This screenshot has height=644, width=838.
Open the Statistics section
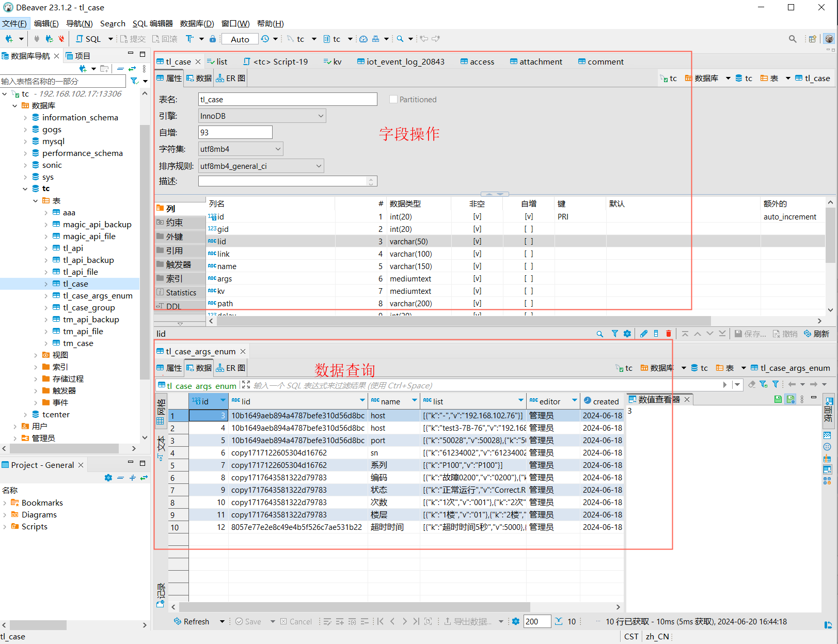(x=180, y=292)
